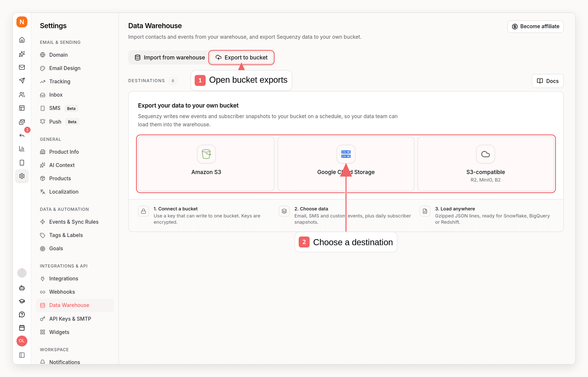
Task: Open the tablet device icon in the rail
Action: [x=22, y=163]
